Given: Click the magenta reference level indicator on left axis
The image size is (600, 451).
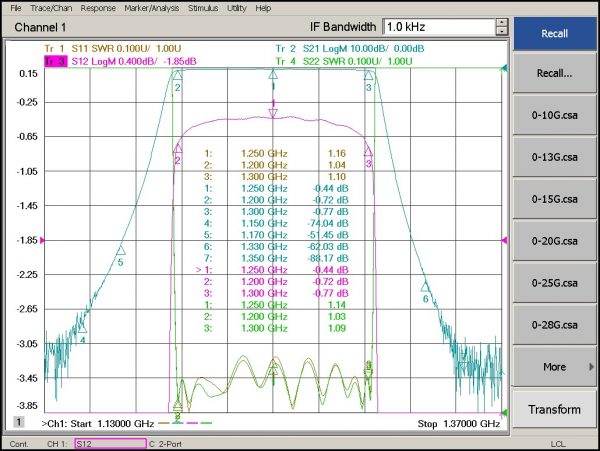Looking at the screenshot, I should pos(42,240).
